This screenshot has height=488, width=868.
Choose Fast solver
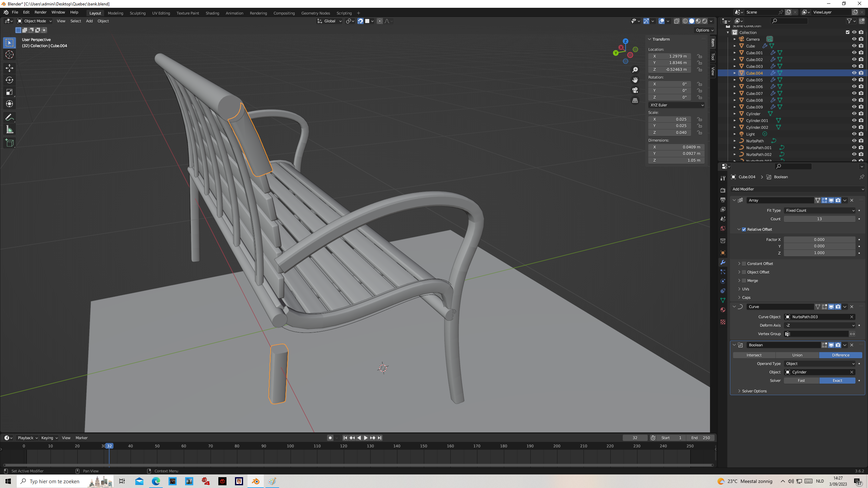coord(801,381)
